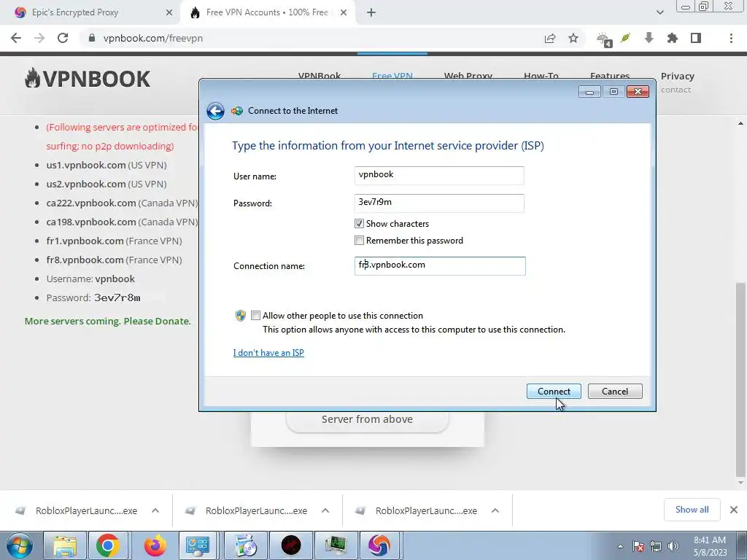Click the VPNBOOK site logo
The image size is (747, 560).
point(88,79)
